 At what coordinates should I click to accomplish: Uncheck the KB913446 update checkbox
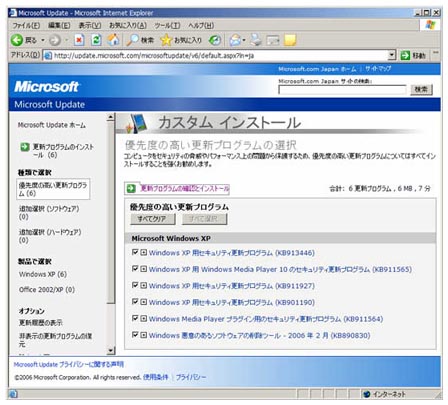pos(135,252)
